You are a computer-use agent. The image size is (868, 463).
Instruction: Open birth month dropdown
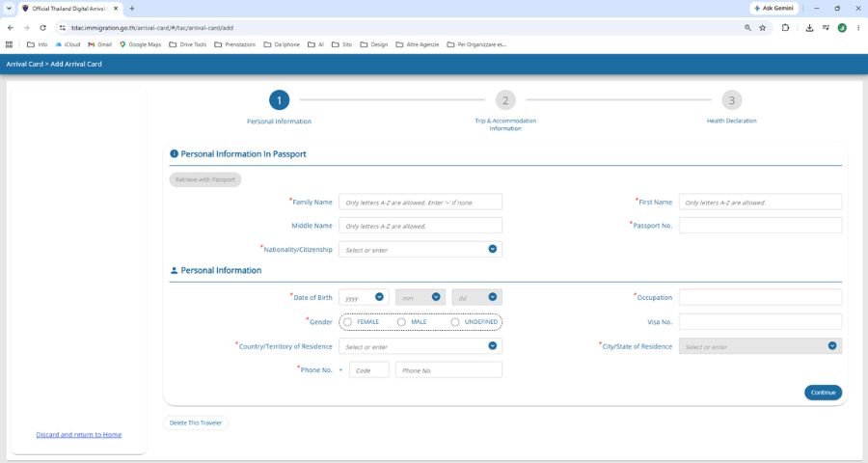click(x=420, y=297)
